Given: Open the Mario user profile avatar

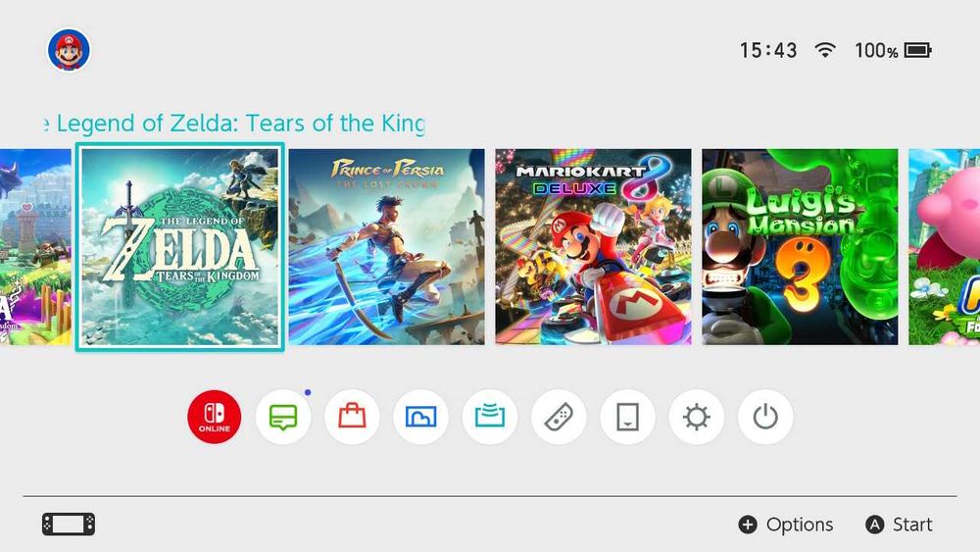Looking at the screenshot, I should tap(69, 49).
